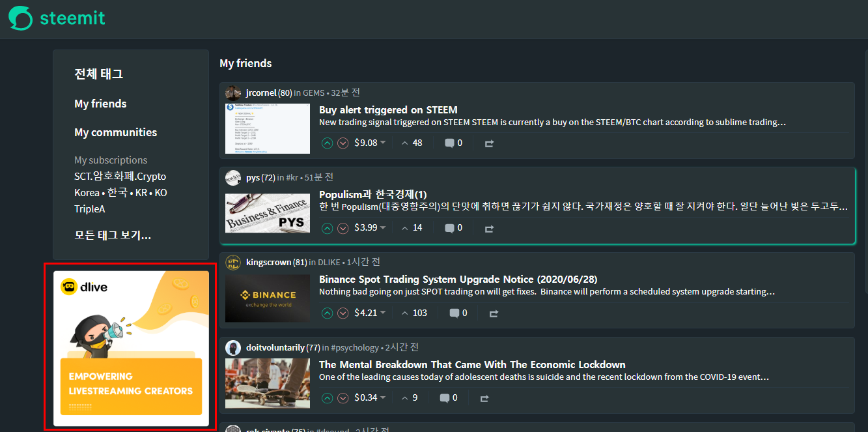This screenshot has width=868, height=432.
Task: Select My communities in the sidebar
Action: (x=115, y=132)
